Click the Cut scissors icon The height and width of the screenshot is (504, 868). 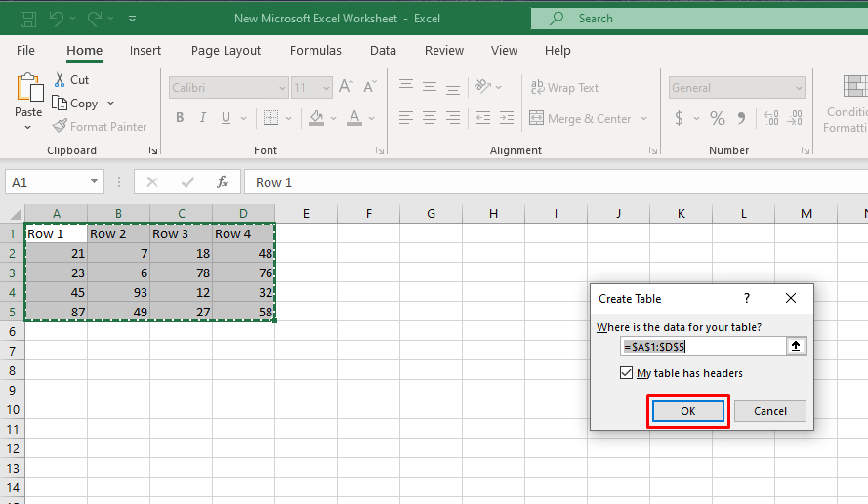pyautogui.click(x=60, y=79)
